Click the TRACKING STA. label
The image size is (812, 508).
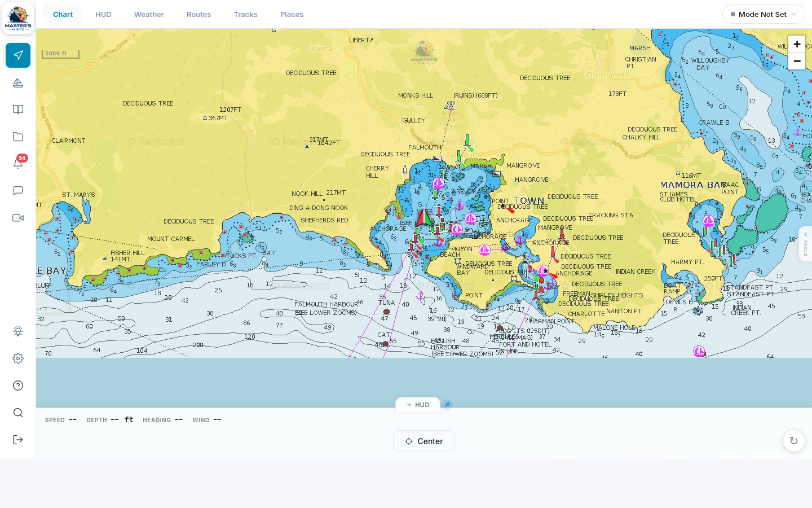[x=611, y=215]
